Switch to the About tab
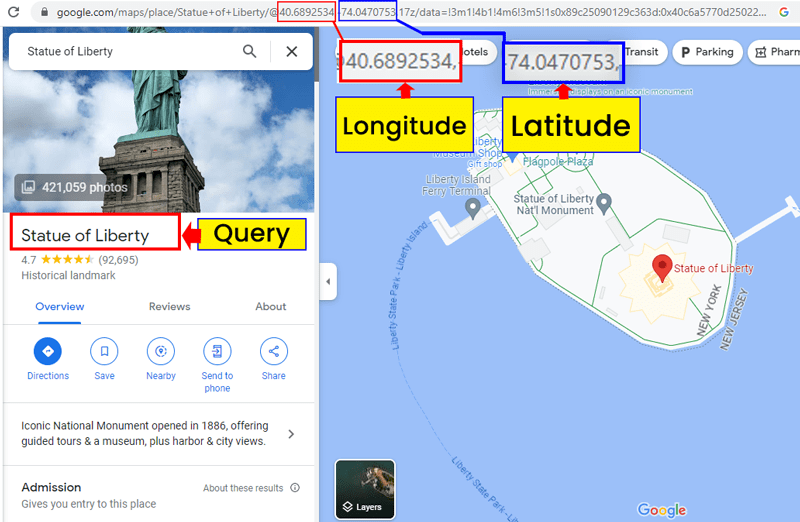 click(x=270, y=307)
